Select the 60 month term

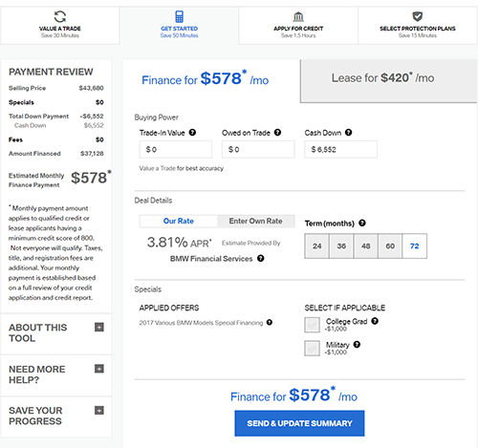point(390,246)
